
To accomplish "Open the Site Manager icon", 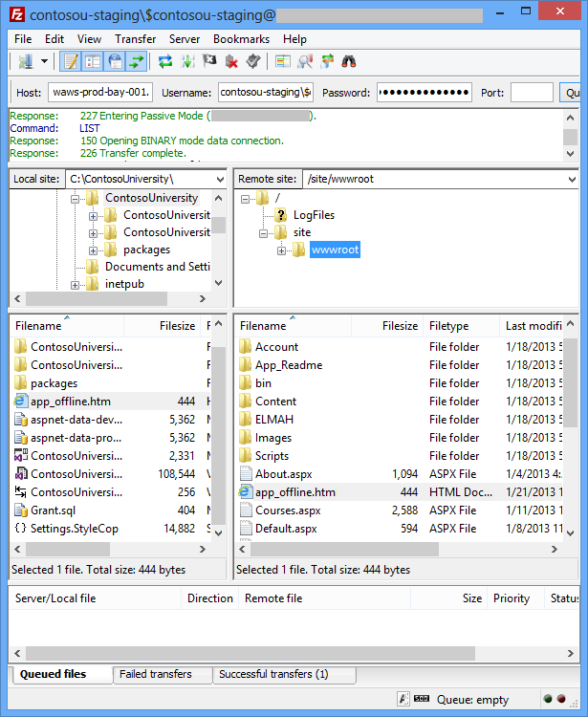I will [x=24, y=61].
